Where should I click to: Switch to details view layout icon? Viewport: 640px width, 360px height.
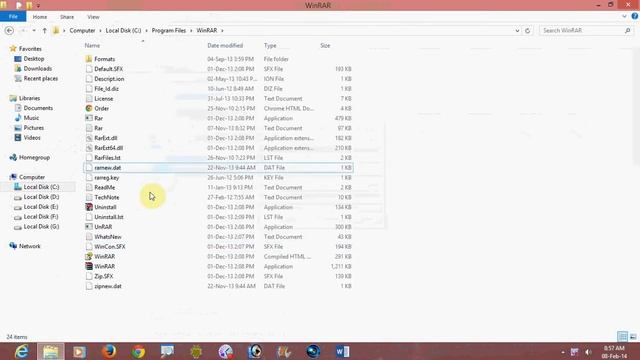click(x=622, y=337)
